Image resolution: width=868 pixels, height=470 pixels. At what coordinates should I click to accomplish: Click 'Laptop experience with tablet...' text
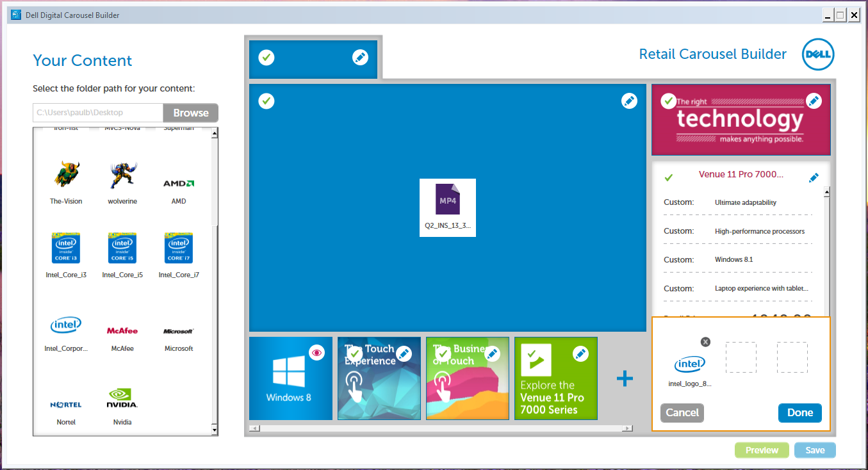tap(762, 289)
